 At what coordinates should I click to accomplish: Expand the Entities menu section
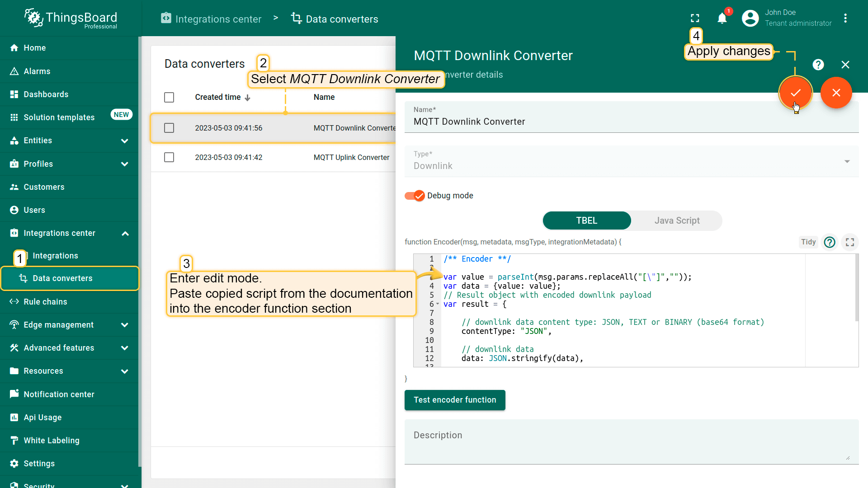pos(125,141)
